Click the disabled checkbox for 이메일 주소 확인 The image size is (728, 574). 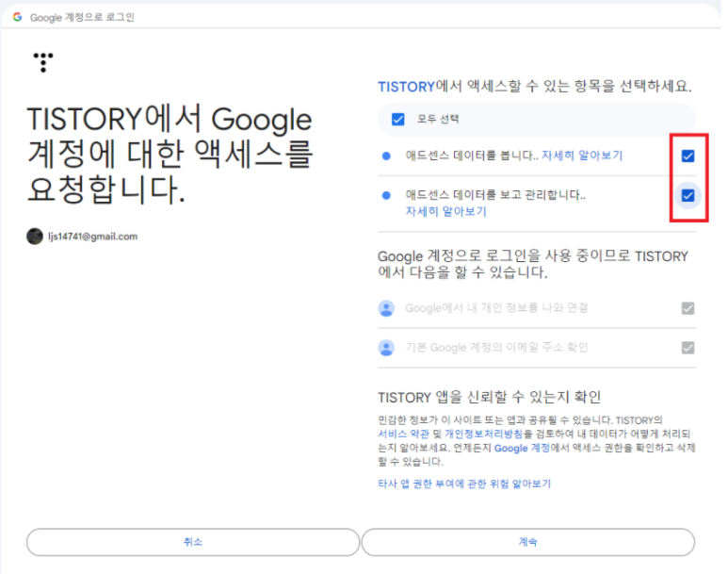coord(688,348)
